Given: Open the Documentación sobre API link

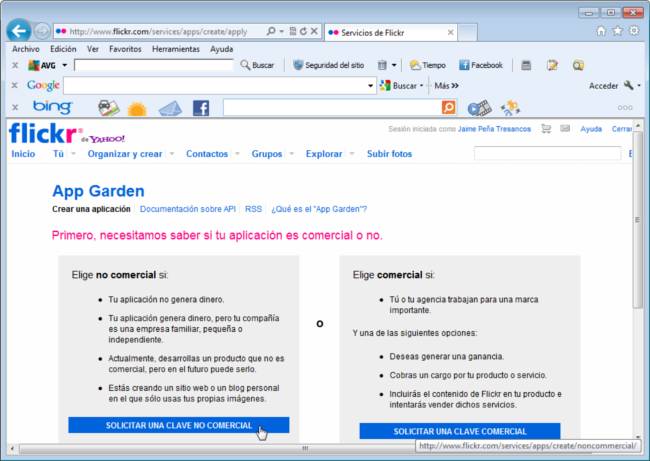Looking at the screenshot, I should [x=188, y=209].
